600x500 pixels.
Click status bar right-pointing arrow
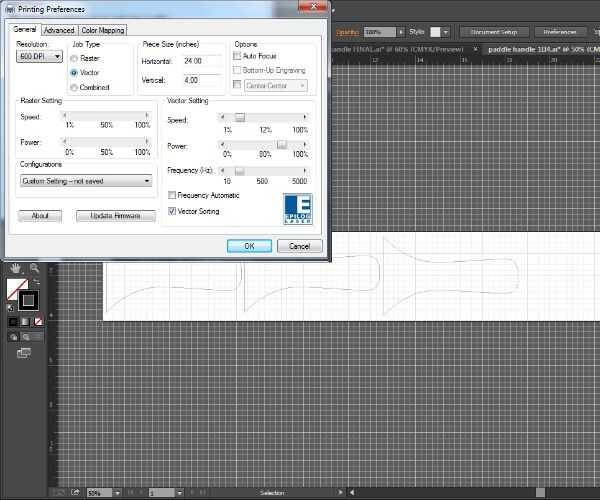pyautogui.click(x=340, y=492)
